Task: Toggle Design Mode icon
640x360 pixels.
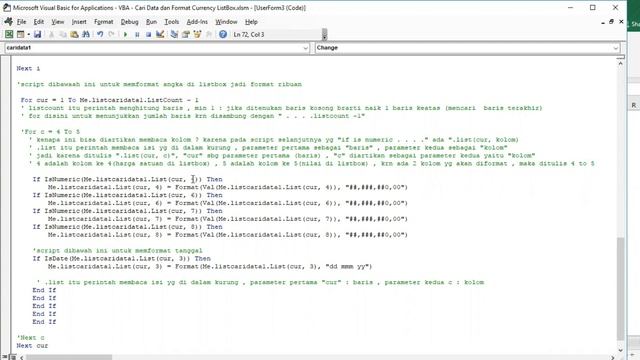Action: click(160, 34)
